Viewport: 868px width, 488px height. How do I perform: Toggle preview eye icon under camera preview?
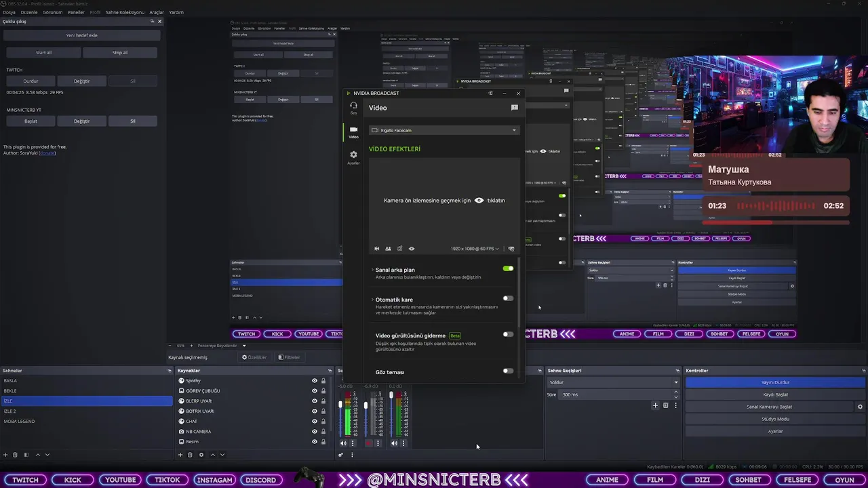[411, 249]
